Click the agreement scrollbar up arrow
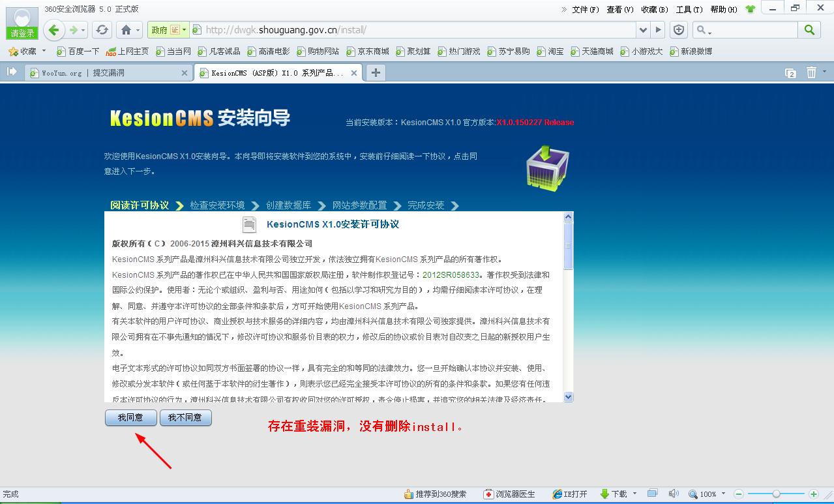834x504 pixels. point(569,216)
